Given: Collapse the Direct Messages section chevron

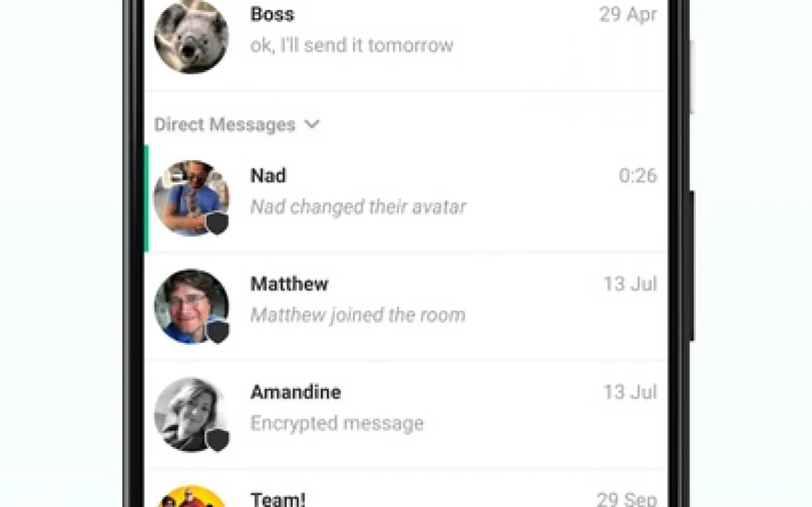Looking at the screenshot, I should (x=312, y=124).
